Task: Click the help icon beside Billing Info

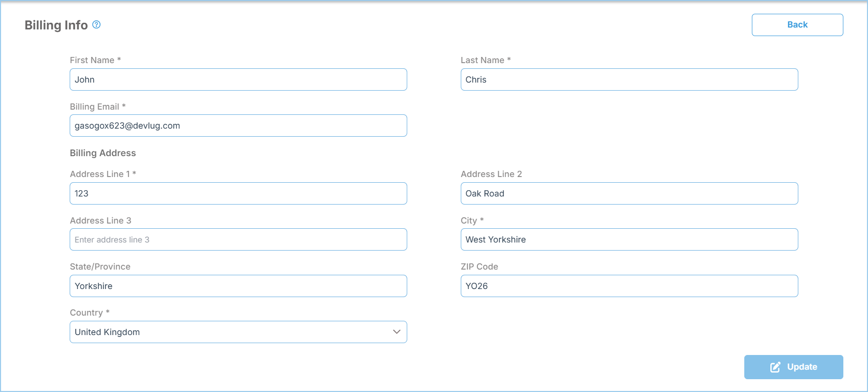Action: click(96, 25)
